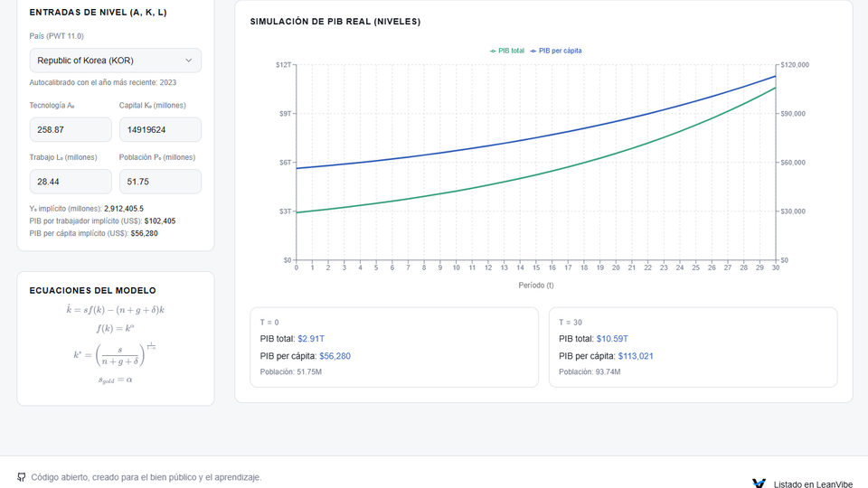Image resolution: width=868 pixels, height=488 pixels.
Task: Click the Tecnología A₀ input field
Action: pyautogui.click(x=71, y=129)
